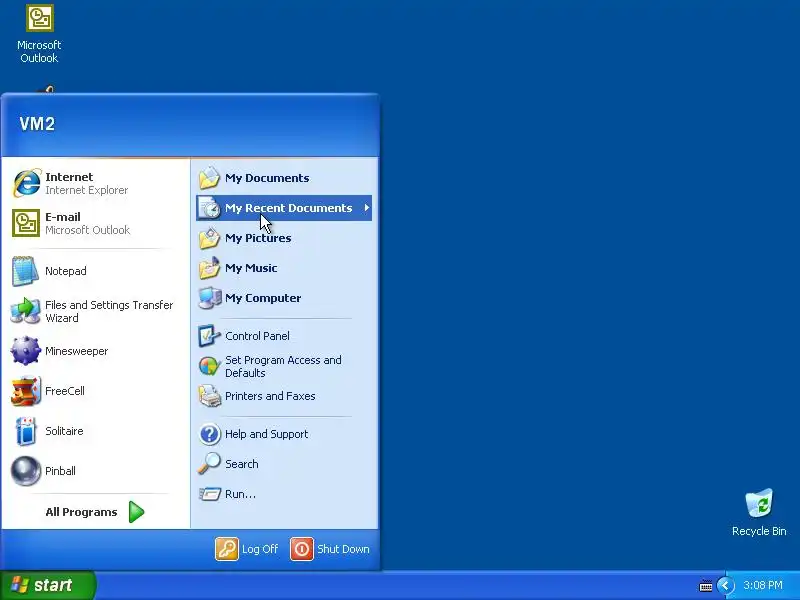
Task: Click the Microsoft Outlook subtitle under E-mail
Action: [87, 230]
